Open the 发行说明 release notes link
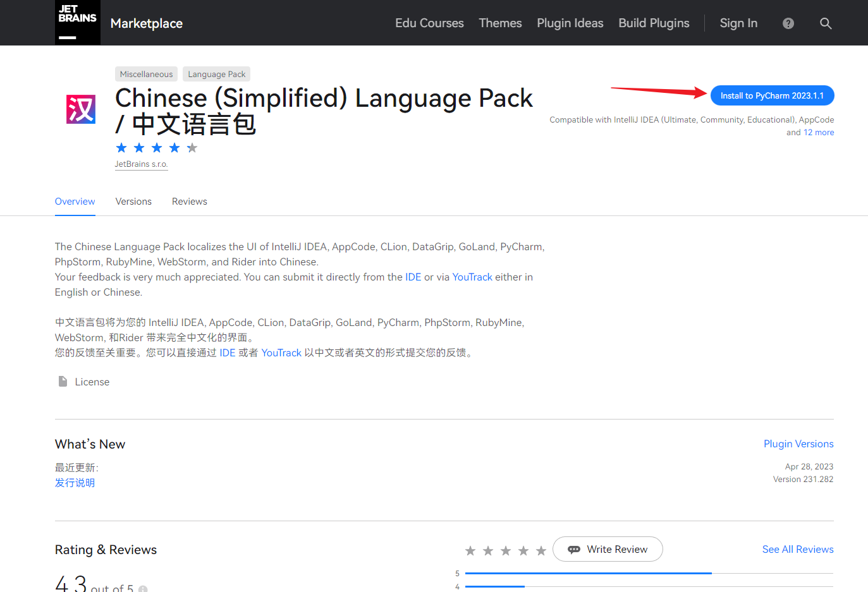868x592 pixels. (x=75, y=483)
